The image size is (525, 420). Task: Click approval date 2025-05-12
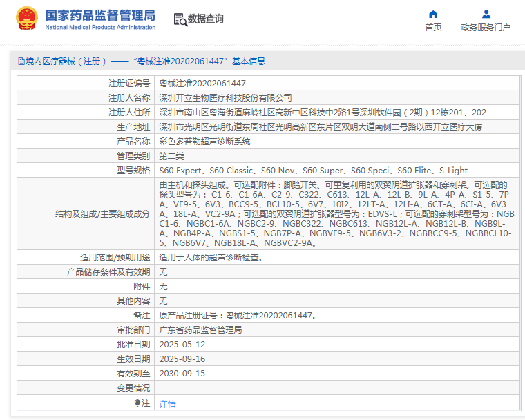point(182,344)
